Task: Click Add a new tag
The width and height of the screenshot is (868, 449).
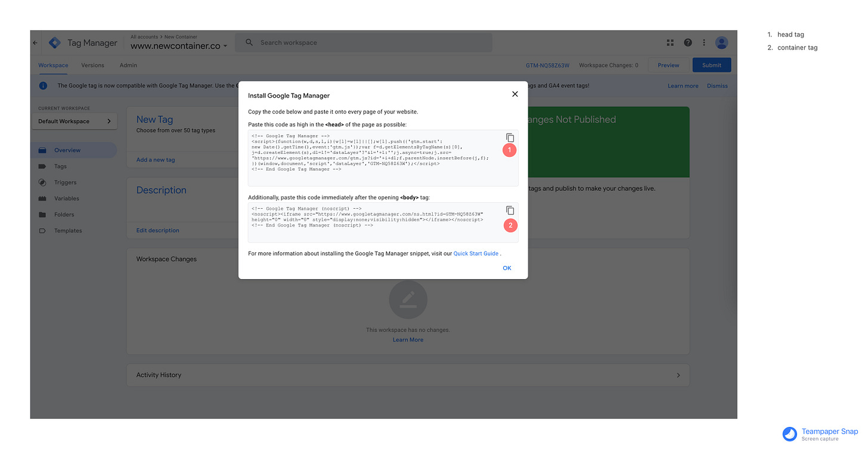Action: click(x=156, y=160)
